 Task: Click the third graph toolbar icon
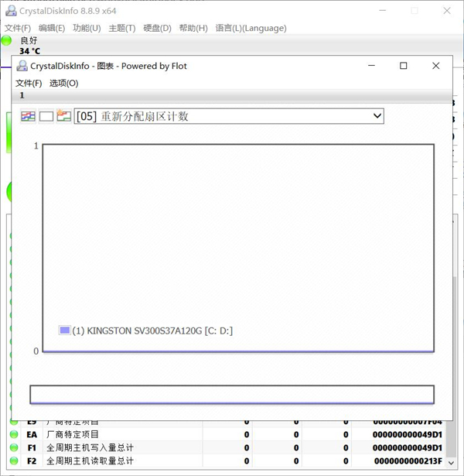click(x=63, y=116)
